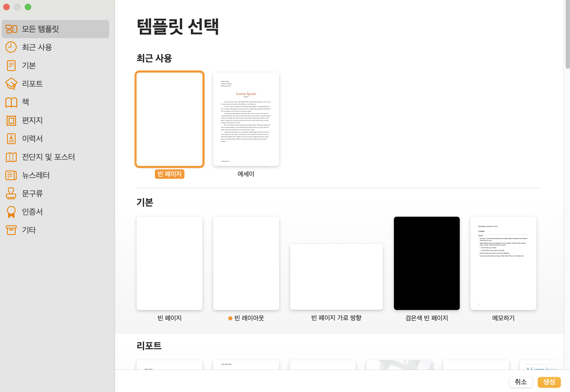Click the folded map icon for 전단지 및 포스터
This screenshot has width=570, height=392.
click(x=11, y=157)
